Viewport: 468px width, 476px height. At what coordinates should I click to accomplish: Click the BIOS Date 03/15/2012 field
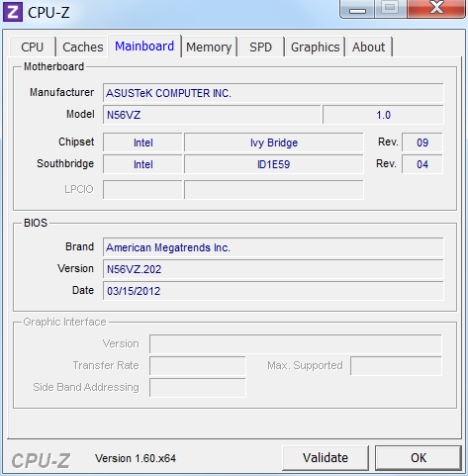click(x=273, y=291)
